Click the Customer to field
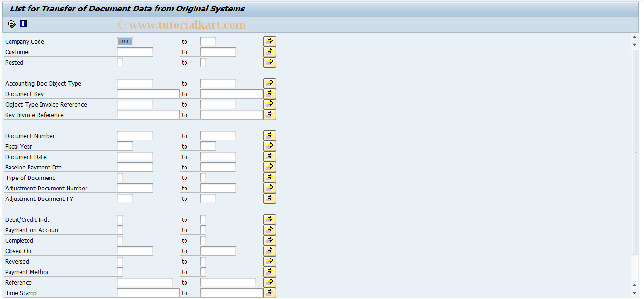 pyautogui.click(x=218, y=52)
